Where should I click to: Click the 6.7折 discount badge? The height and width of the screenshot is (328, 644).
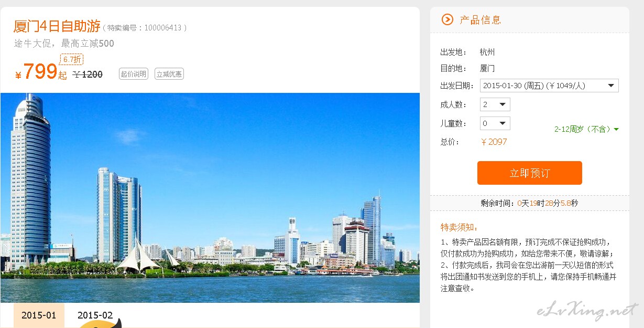(72, 59)
